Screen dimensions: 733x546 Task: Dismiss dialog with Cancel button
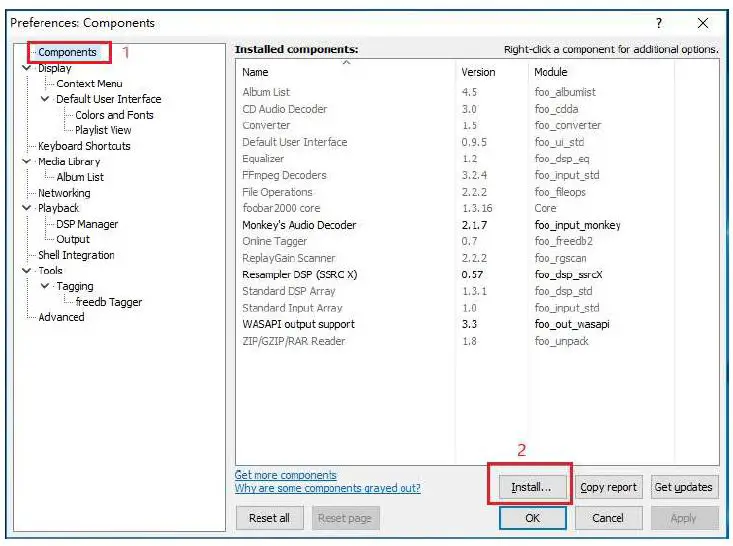(x=608, y=518)
